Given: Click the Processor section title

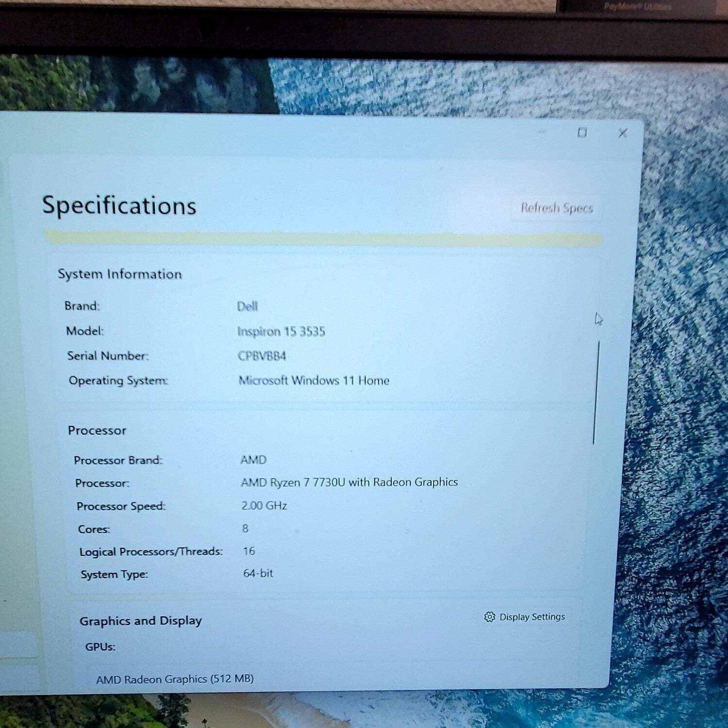Looking at the screenshot, I should point(97,430).
